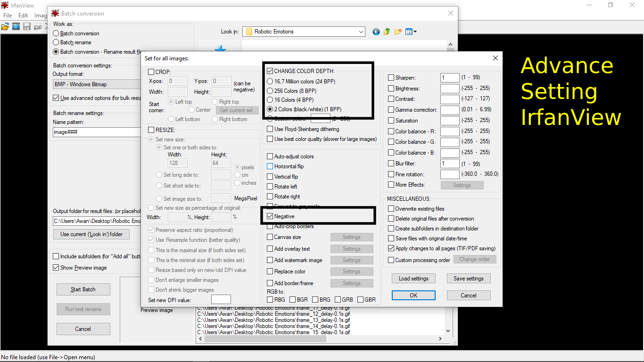
Task: Uncheck the Negative checkbox
Action: [270, 216]
